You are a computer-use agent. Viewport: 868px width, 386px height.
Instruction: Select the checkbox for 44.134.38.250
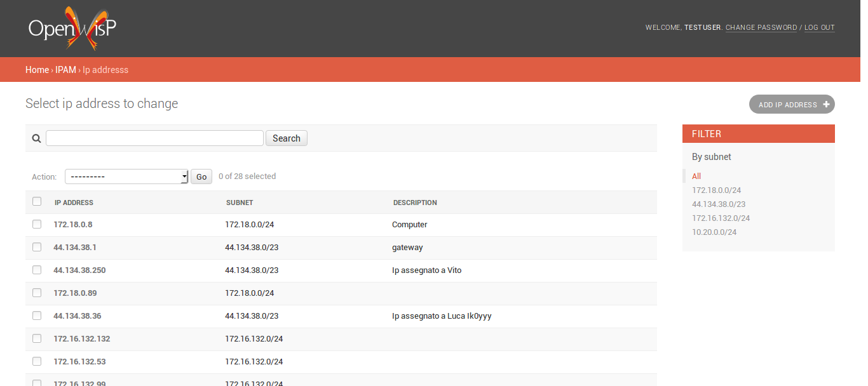37,270
